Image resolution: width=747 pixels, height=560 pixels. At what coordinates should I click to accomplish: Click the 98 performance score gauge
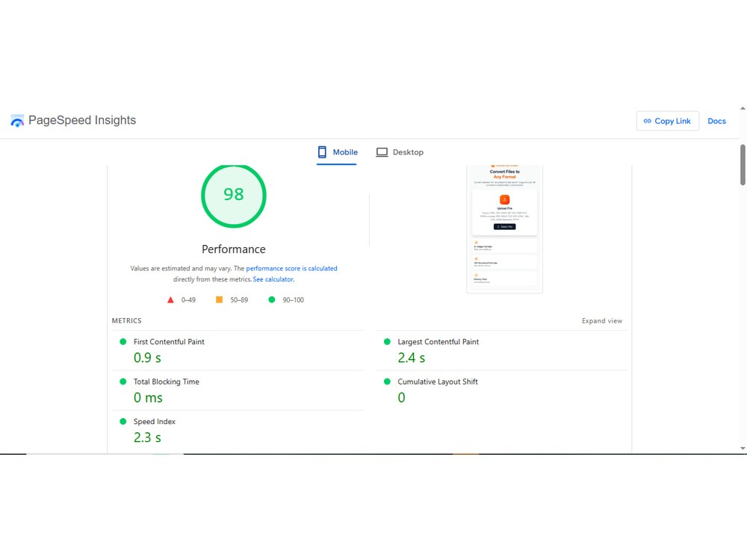tap(233, 195)
